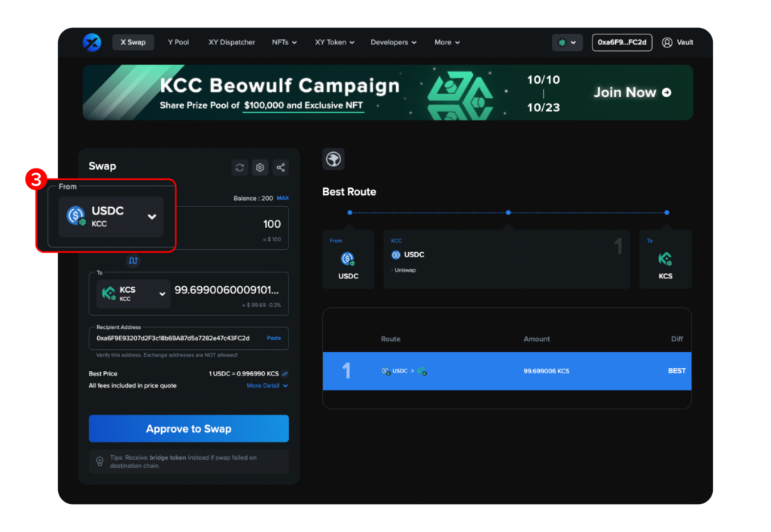Open KCS destination token selector
771x532 pixels.
pyautogui.click(x=133, y=293)
